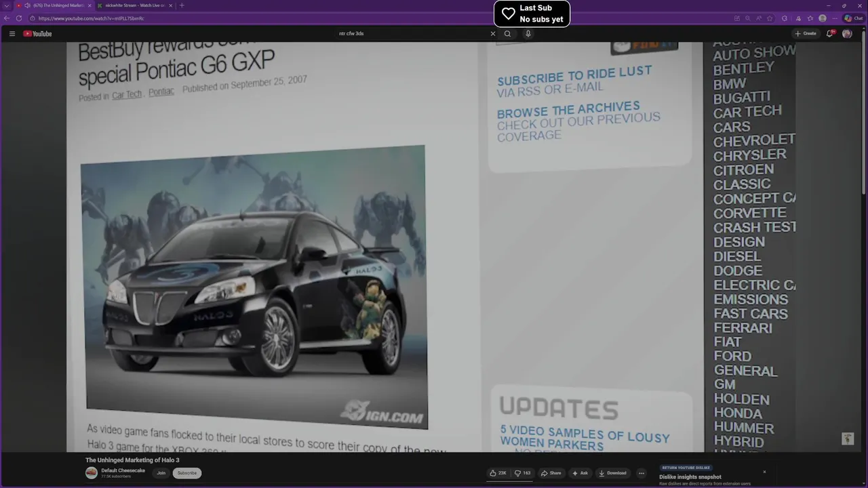View site information lock icon
Screen dimensions: 868x488
33,18
